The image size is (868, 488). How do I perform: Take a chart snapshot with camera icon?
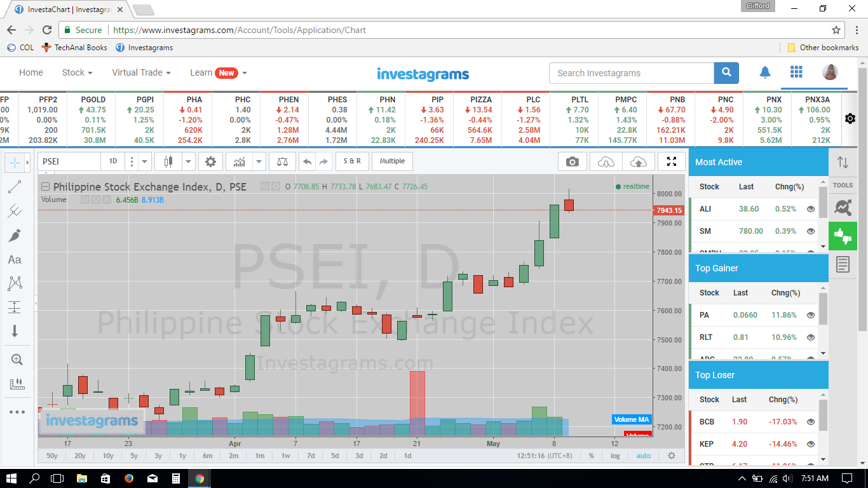(572, 161)
